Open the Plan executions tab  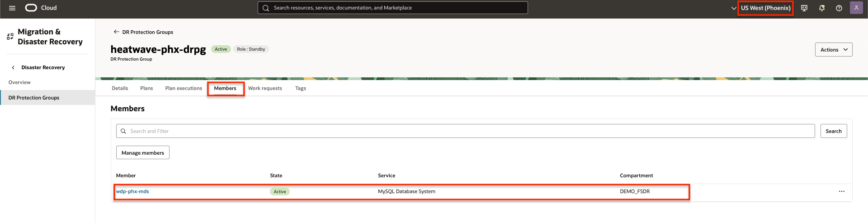tap(184, 88)
